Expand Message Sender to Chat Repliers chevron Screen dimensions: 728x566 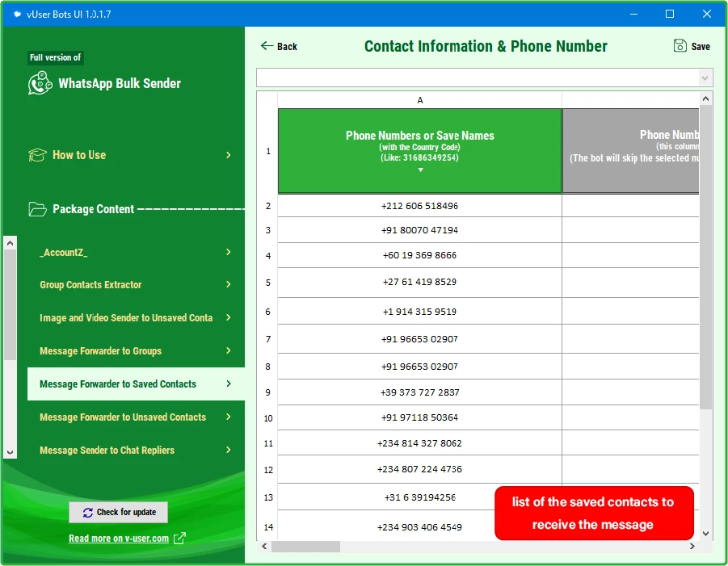click(x=228, y=450)
